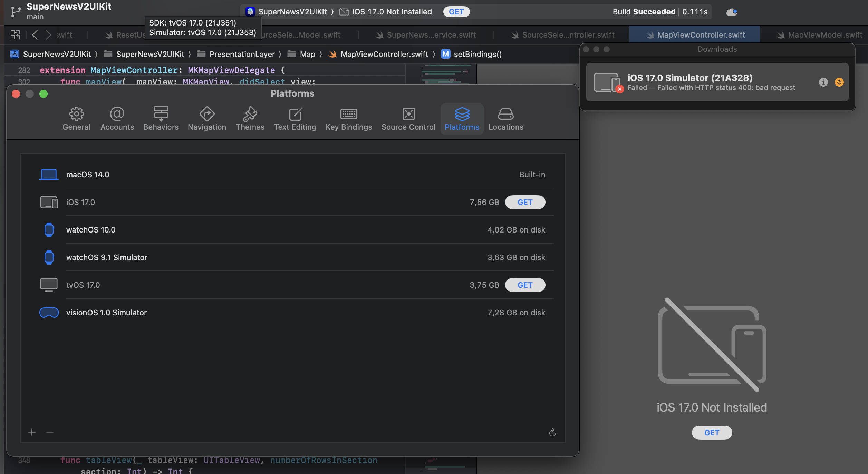Switch to MapViewModel.swift editor tab
The width and height of the screenshot is (868, 474).
[x=820, y=35]
